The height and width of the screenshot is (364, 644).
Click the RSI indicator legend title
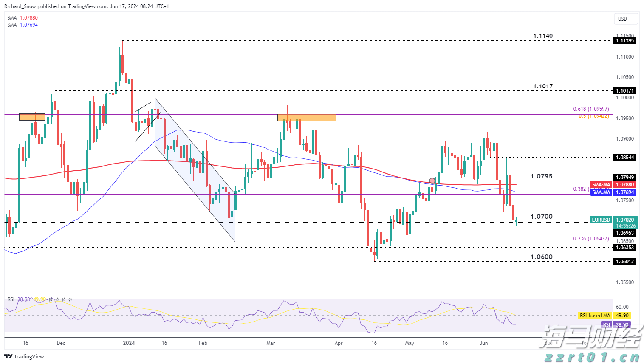(11, 299)
